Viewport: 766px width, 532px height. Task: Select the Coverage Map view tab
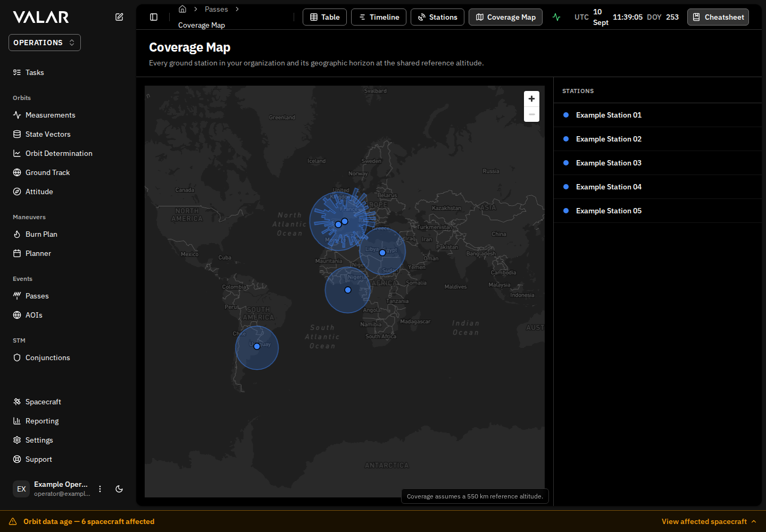(506, 17)
